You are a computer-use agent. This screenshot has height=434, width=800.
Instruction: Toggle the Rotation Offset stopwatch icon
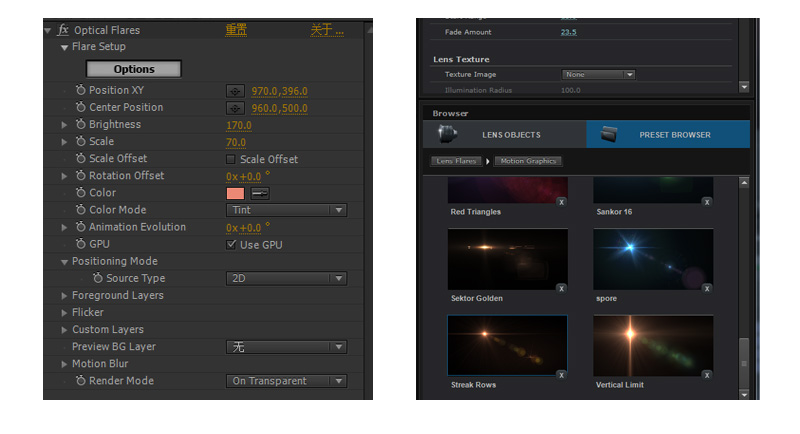click(x=81, y=175)
